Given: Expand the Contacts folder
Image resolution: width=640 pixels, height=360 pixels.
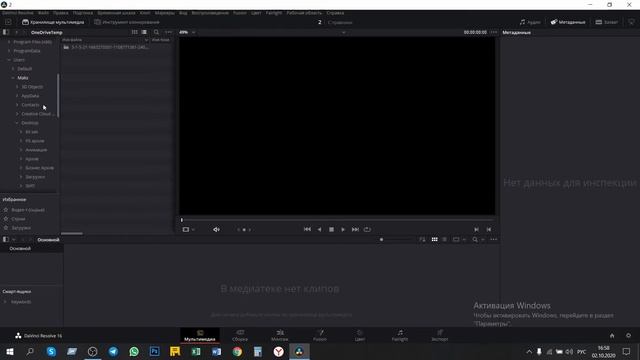Looking at the screenshot, I should point(17,104).
